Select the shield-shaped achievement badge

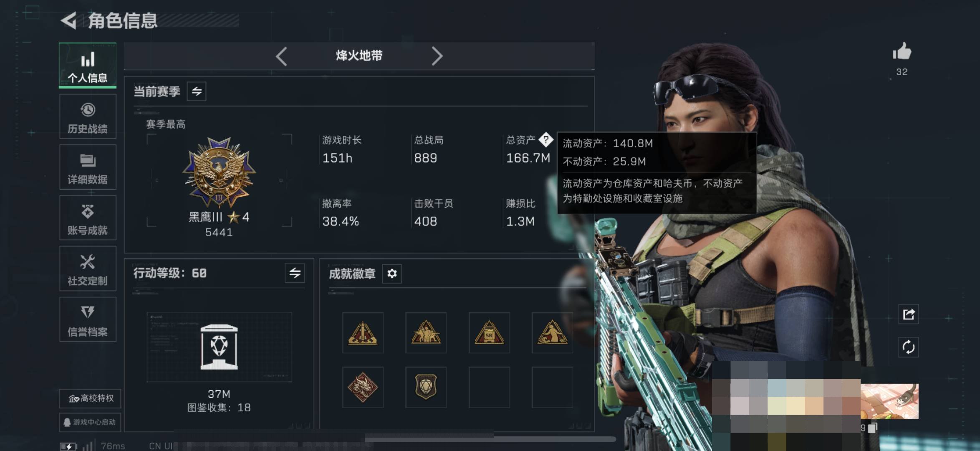click(426, 388)
